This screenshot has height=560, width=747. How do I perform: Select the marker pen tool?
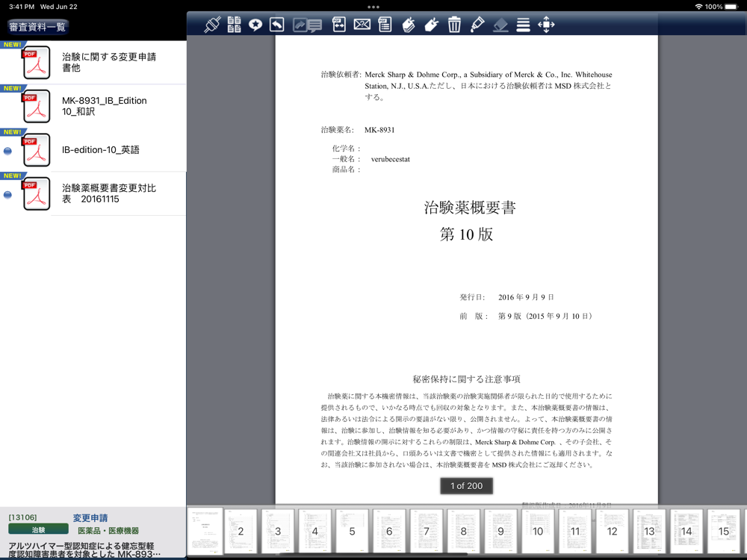point(477,25)
